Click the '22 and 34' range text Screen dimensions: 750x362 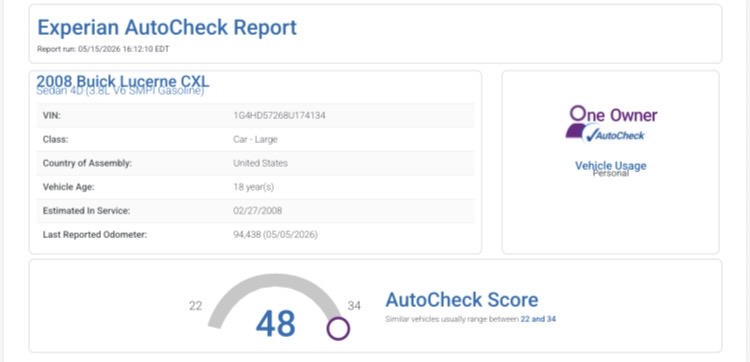coord(538,319)
